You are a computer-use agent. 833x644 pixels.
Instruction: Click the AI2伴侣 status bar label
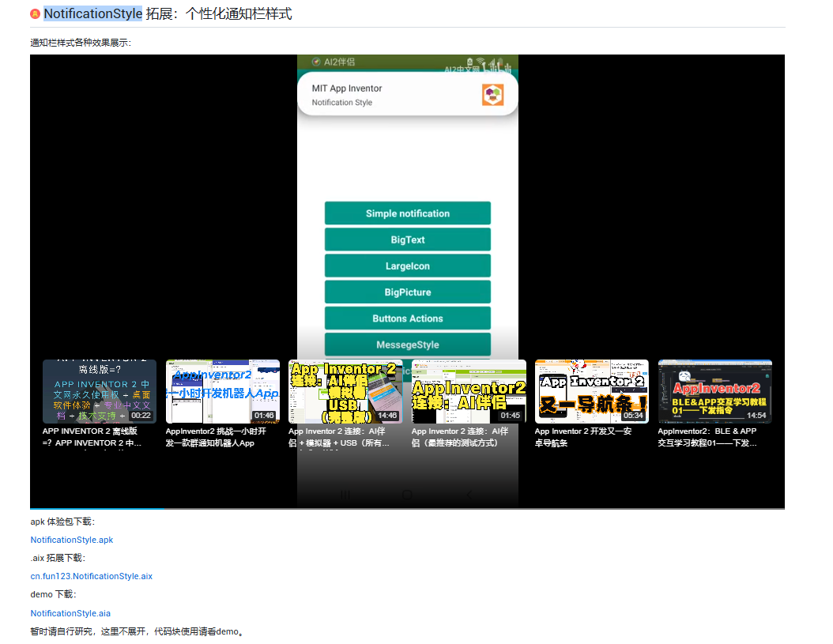340,62
